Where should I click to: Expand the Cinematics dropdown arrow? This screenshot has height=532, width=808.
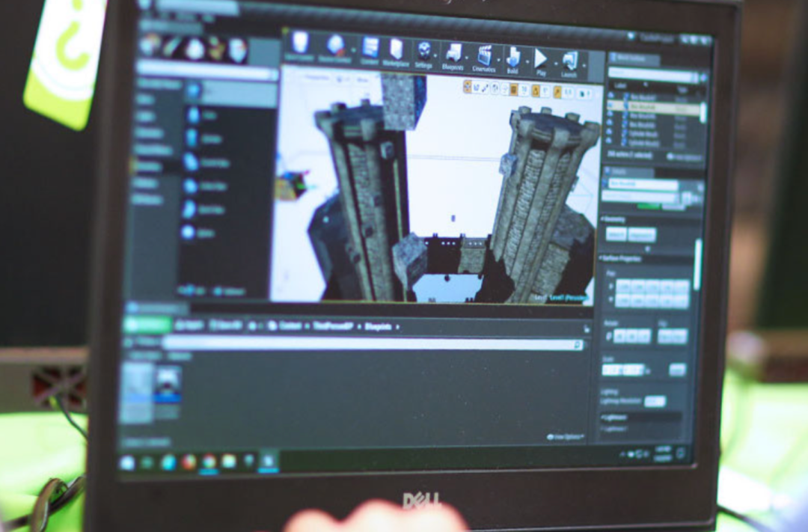[x=499, y=60]
